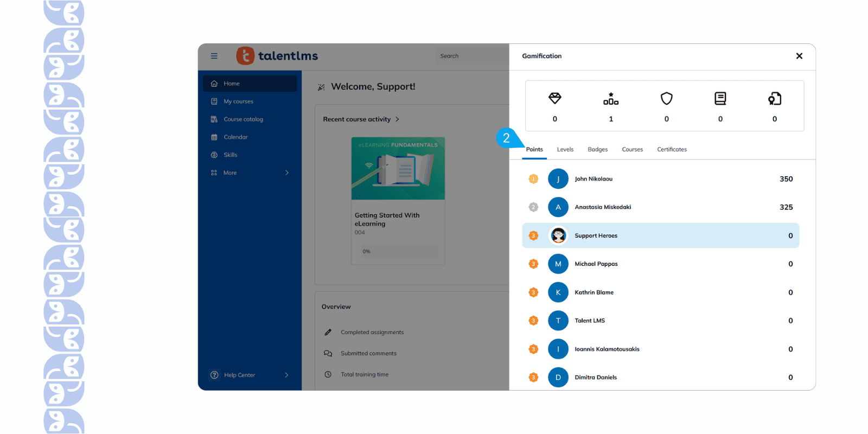868x434 pixels.
Task: Click Recent course activity heading
Action: point(357,119)
